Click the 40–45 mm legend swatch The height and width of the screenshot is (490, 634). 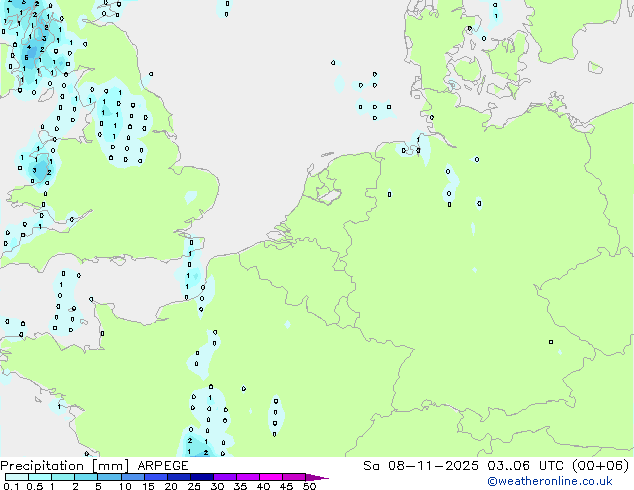(x=271, y=477)
